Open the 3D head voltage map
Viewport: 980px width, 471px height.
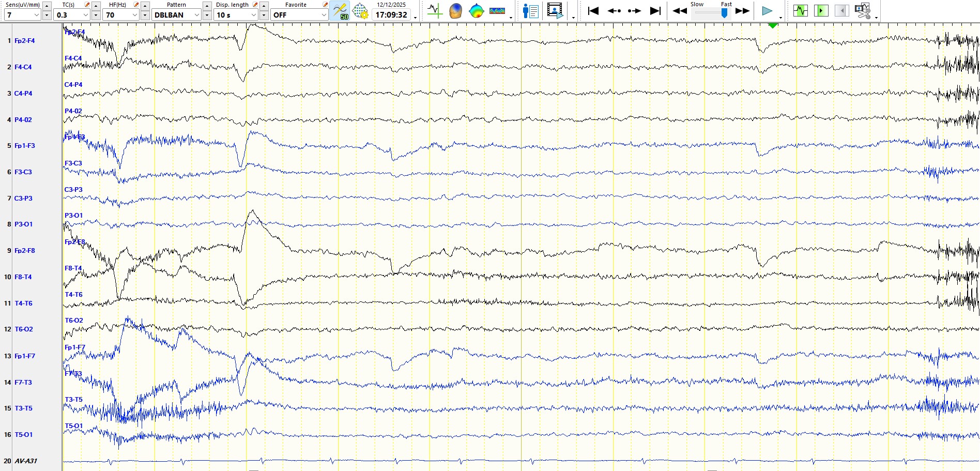click(455, 11)
